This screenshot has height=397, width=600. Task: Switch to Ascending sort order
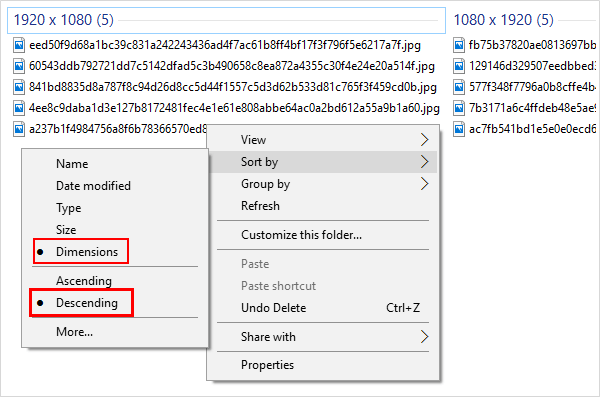tap(115, 281)
